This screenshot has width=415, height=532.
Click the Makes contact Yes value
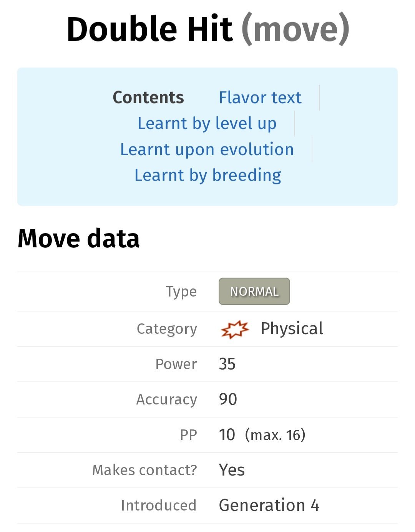tap(232, 470)
